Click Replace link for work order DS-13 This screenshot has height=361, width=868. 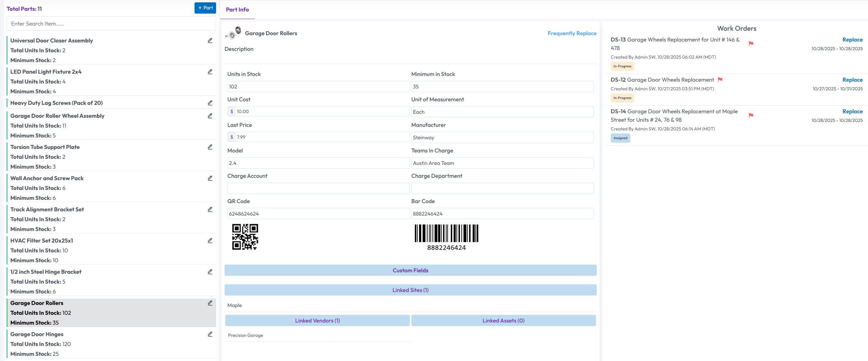coord(852,40)
